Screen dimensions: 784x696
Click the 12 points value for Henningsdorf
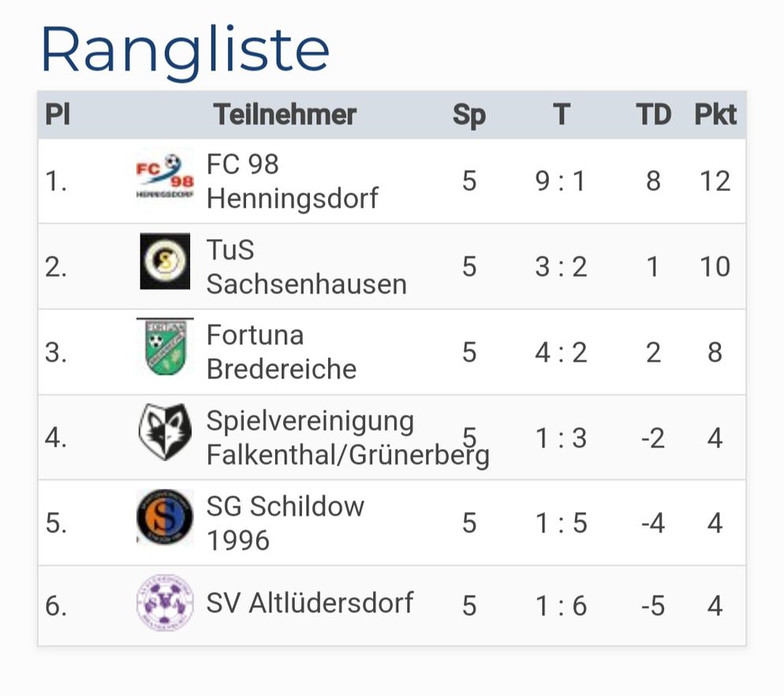(715, 181)
